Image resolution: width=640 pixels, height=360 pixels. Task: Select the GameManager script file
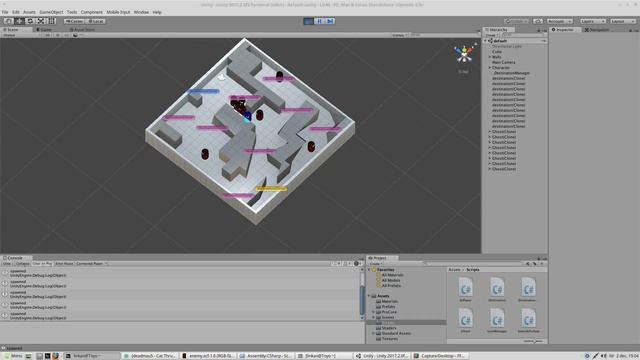pos(497,321)
